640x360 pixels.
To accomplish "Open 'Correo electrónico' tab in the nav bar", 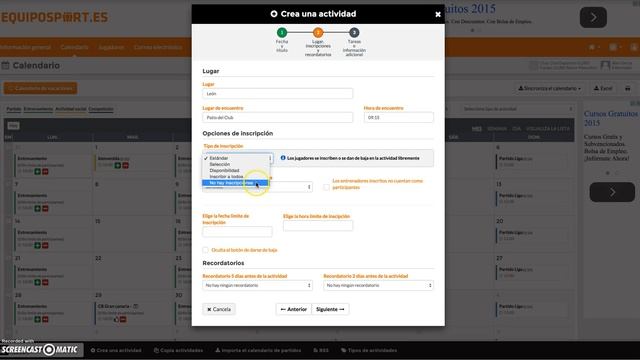I will pyautogui.click(x=158, y=47).
